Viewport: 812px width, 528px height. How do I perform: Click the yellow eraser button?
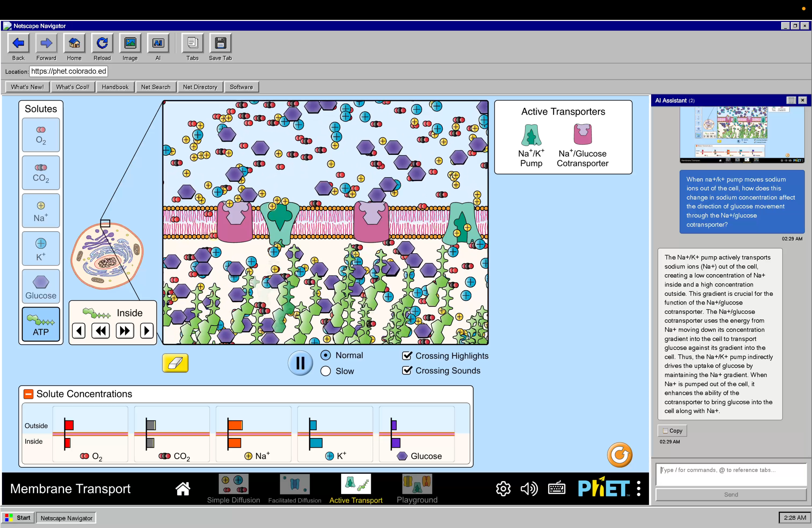(175, 363)
